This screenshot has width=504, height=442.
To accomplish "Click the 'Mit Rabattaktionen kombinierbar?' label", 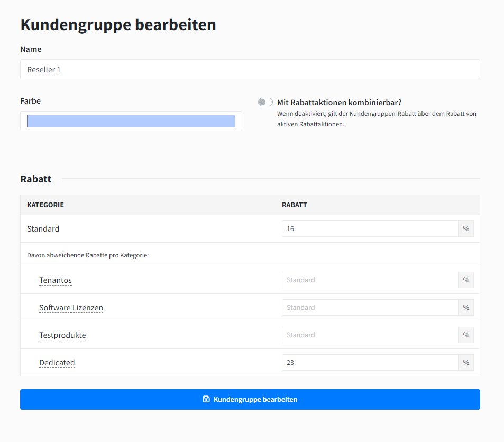I will click(x=339, y=103).
